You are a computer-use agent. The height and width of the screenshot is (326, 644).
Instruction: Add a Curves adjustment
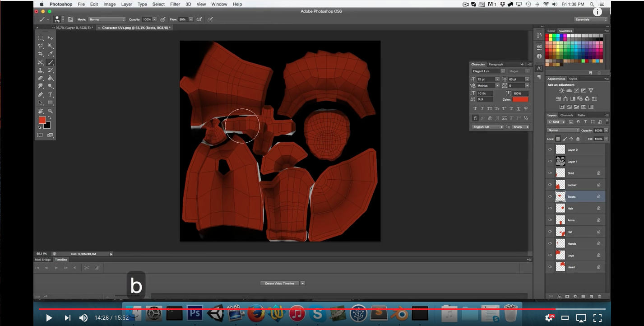[x=576, y=91]
